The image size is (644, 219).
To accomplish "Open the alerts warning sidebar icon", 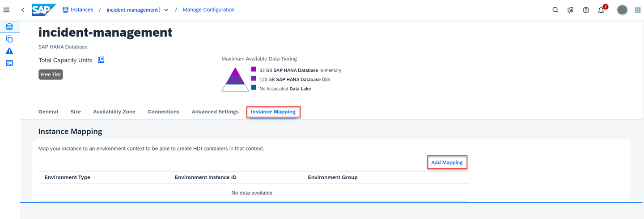I will tap(9, 51).
